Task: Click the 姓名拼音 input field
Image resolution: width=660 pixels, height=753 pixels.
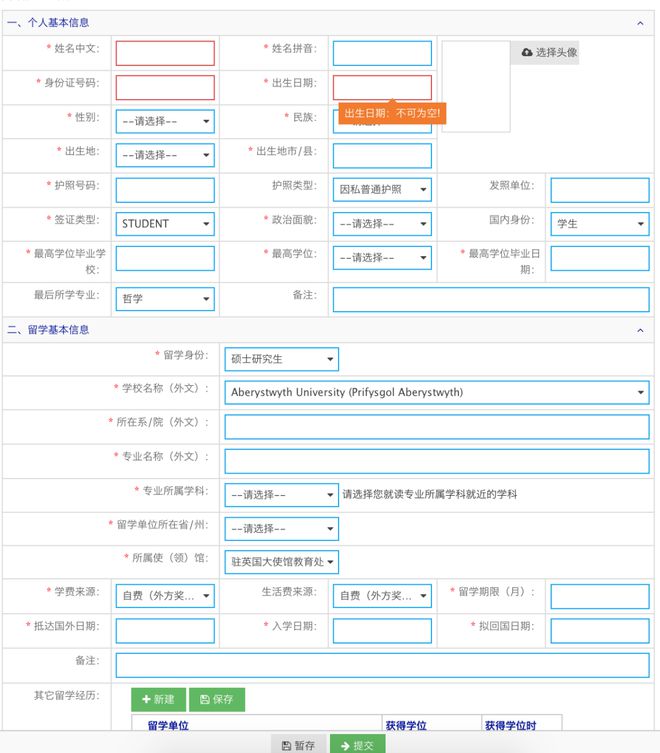Action: (x=382, y=53)
